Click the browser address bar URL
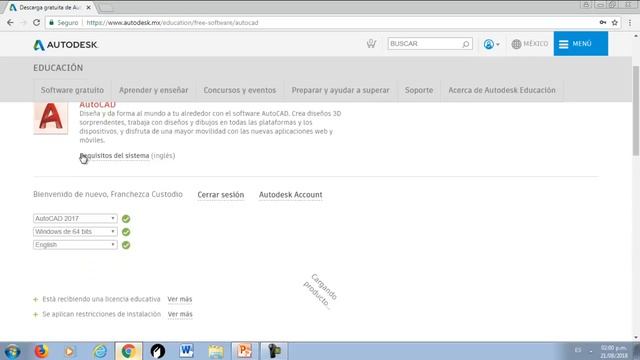 click(172, 22)
